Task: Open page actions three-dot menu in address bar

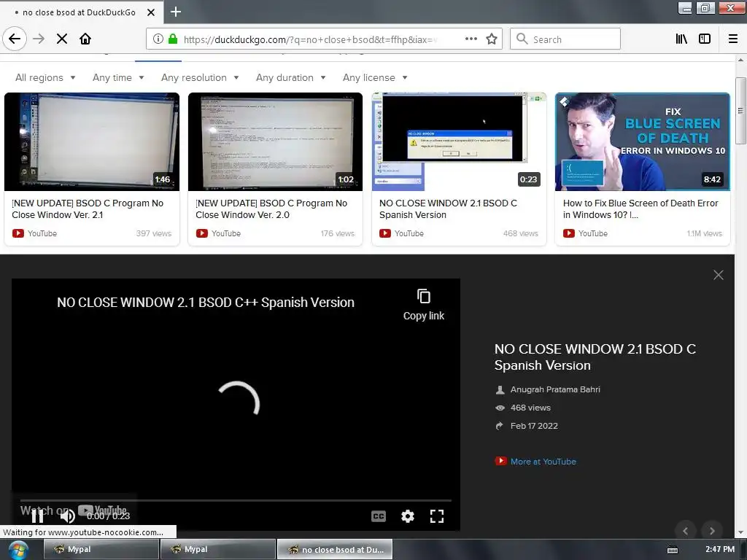Action: click(x=471, y=39)
